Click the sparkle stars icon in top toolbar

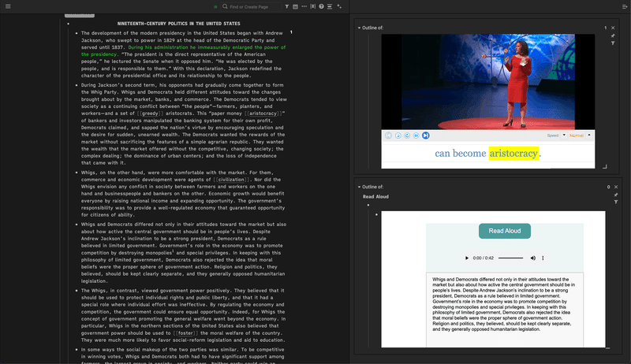point(339,6)
